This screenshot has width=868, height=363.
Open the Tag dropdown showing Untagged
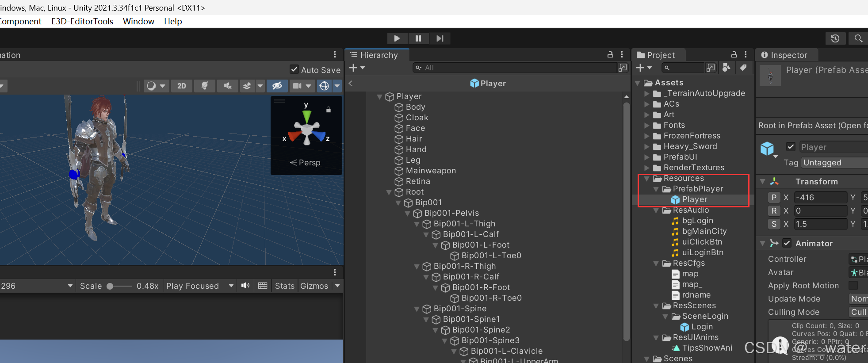tap(834, 163)
